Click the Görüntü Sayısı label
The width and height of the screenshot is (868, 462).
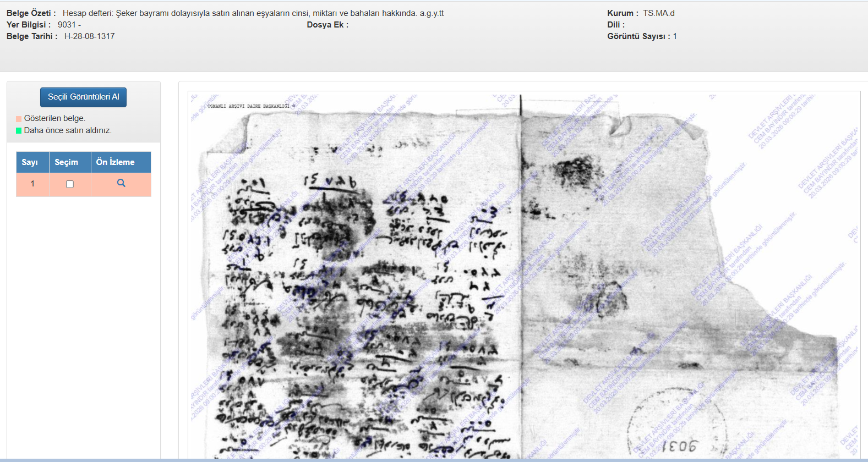[x=638, y=36]
